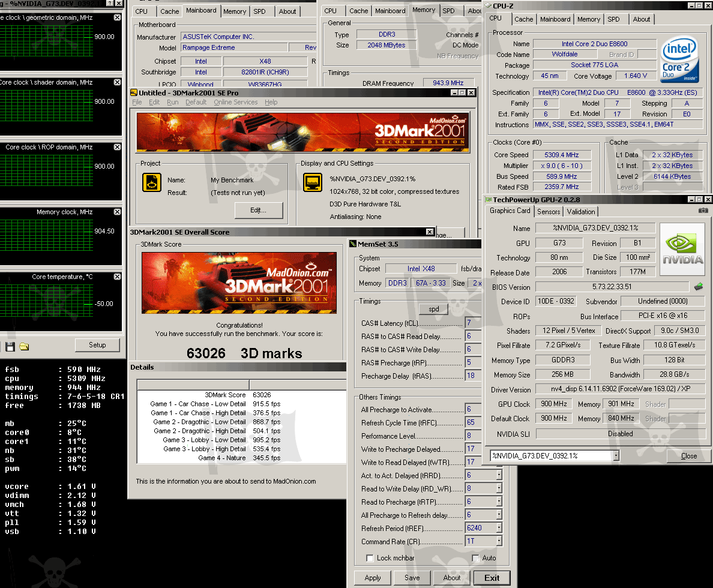
Task: Select the RAS# Precharge (tRP) value field
Action: 473,362
